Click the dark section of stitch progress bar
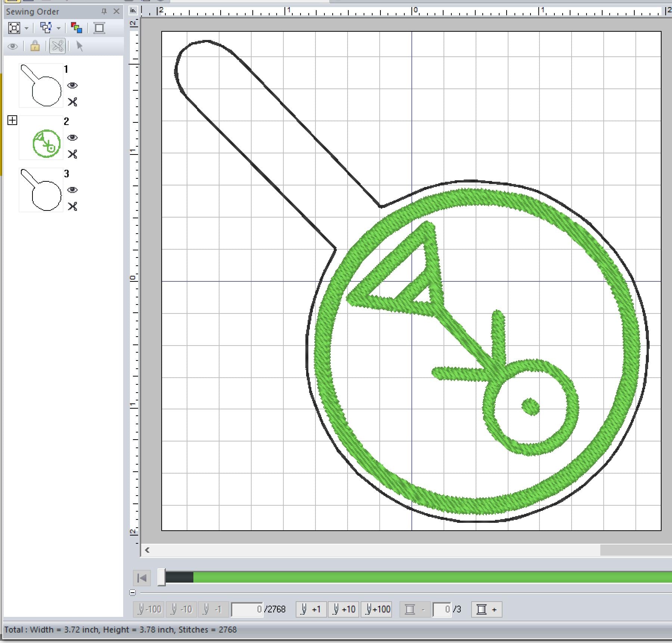This screenshot has height=643, width=672. click(179, 578)
